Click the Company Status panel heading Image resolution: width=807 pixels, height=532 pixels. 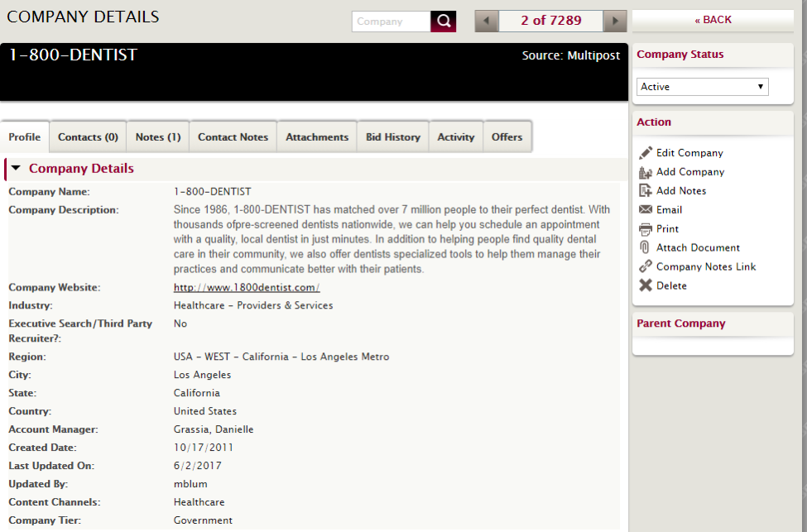[680, 54]
